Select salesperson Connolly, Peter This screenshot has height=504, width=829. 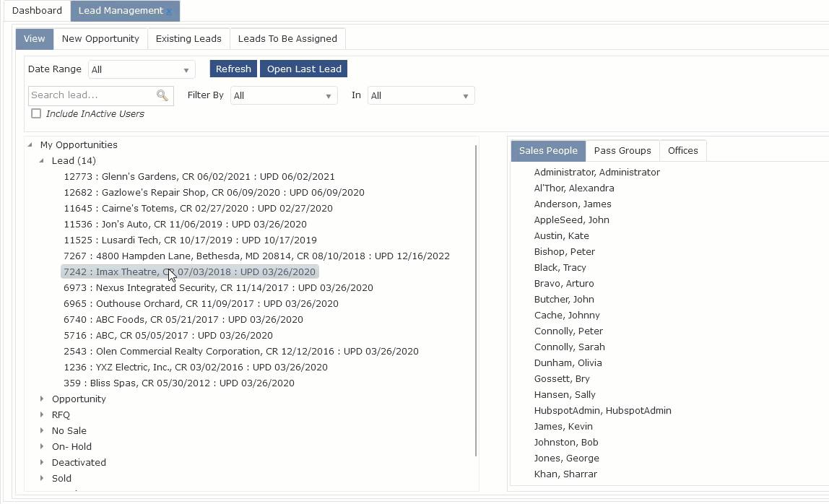pos(568,331)
